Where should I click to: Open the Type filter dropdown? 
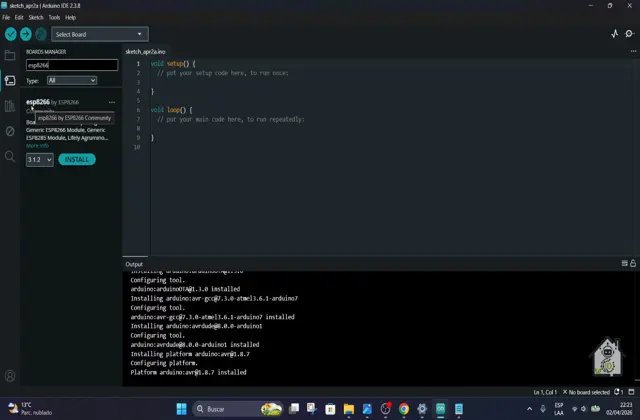click(72, 80)
